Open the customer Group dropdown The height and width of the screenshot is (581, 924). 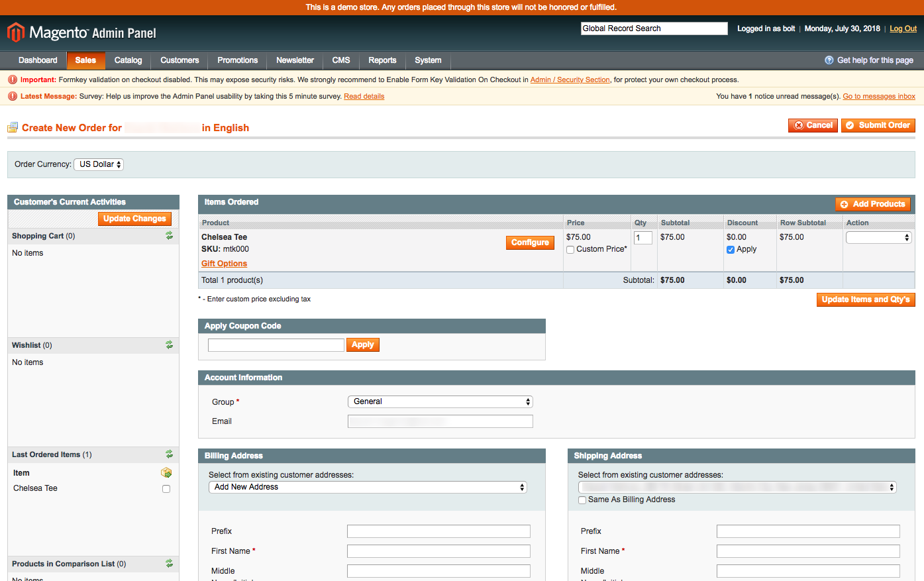click(440, 401)
